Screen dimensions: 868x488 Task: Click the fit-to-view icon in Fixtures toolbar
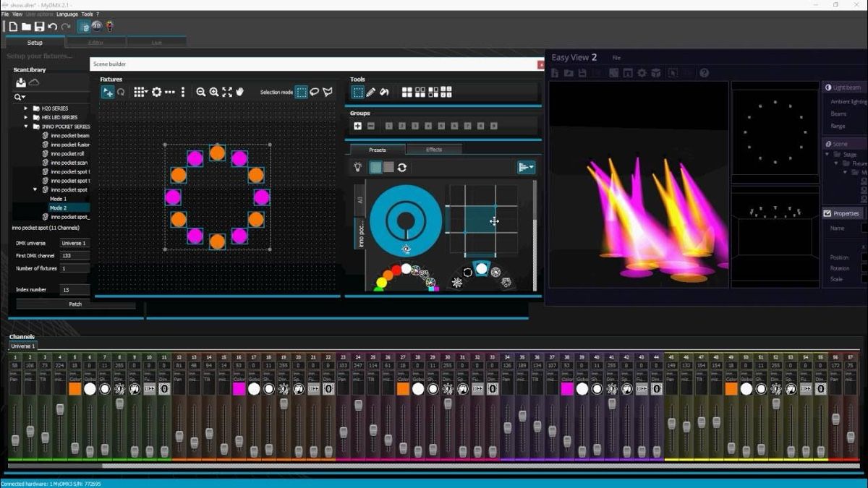pyautogui.click(x=227, y=92)
